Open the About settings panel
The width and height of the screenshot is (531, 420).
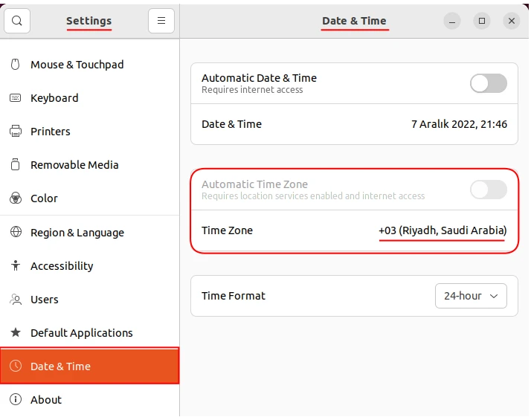(x=46, y=400)
